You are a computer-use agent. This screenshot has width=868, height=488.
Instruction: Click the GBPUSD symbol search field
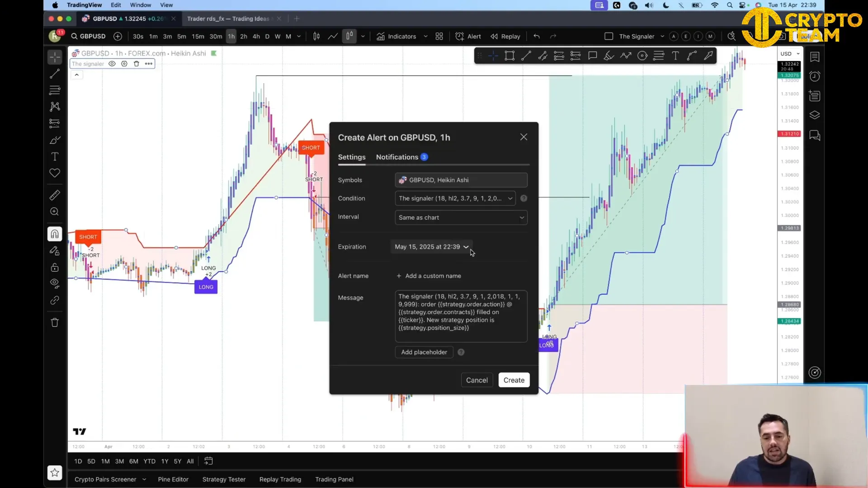(x=88, y=37)
